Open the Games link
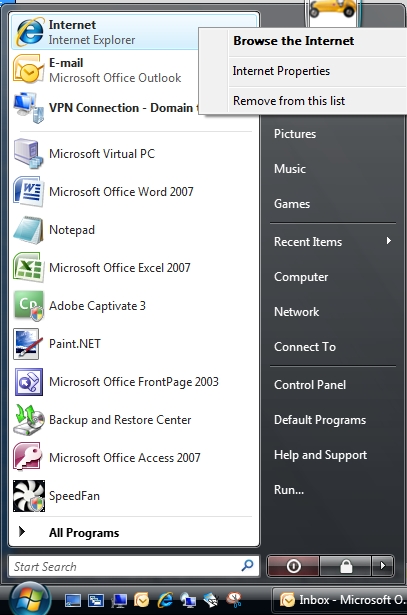Image resolution: width=407 pixels, height=615 pixels. [x=292, y=204]
